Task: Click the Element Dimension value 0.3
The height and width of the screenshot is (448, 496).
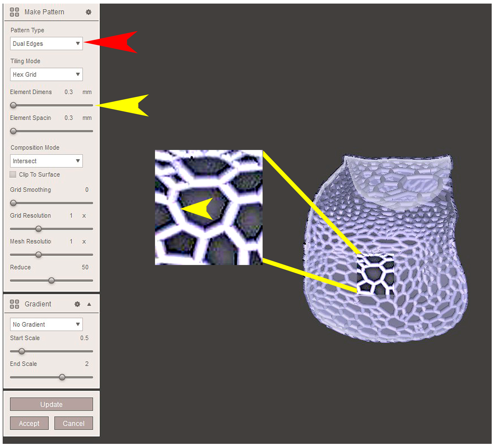Action: (69, 92)
